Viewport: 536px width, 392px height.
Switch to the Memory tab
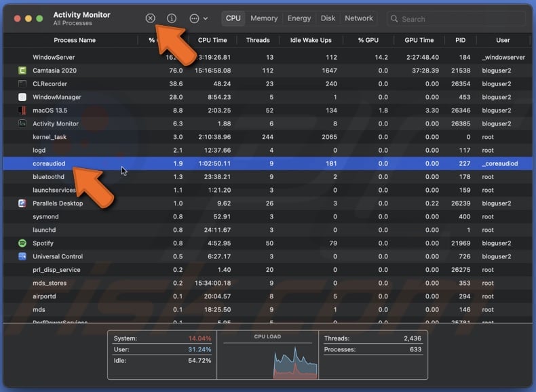pos(263,18)
